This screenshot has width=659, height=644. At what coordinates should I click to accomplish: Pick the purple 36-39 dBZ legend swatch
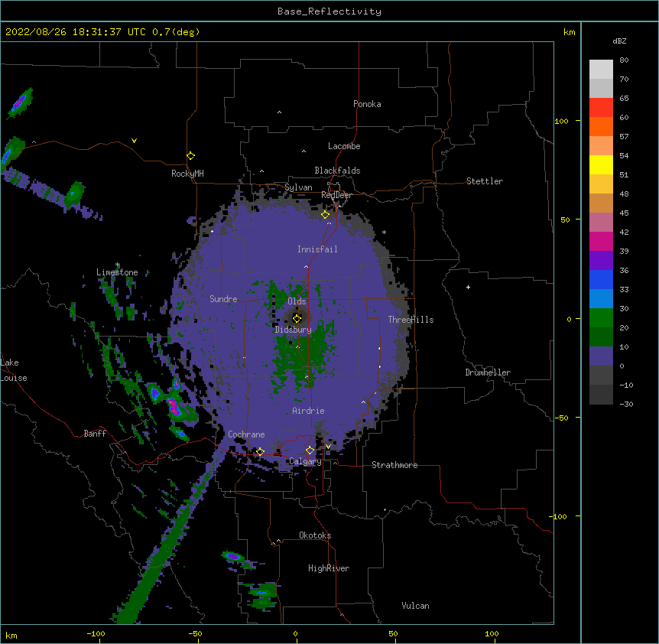(601, 260)
